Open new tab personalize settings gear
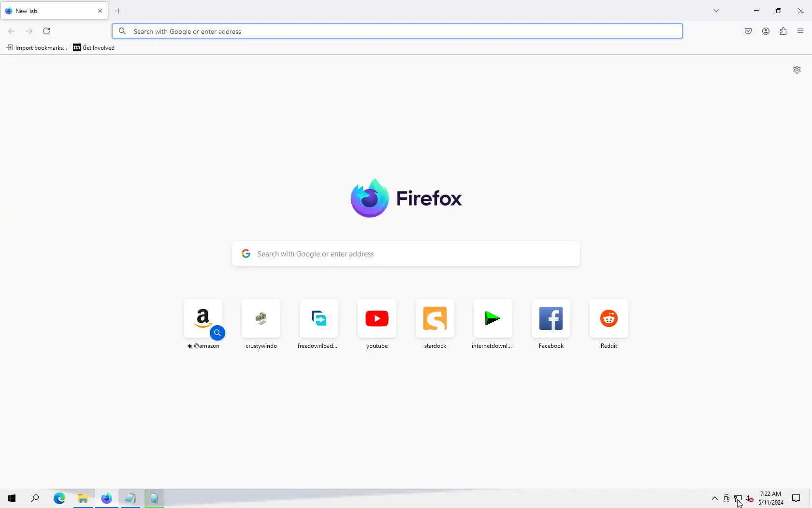The height and width of the screenshot is (508, 812). [x=797, y=70]
